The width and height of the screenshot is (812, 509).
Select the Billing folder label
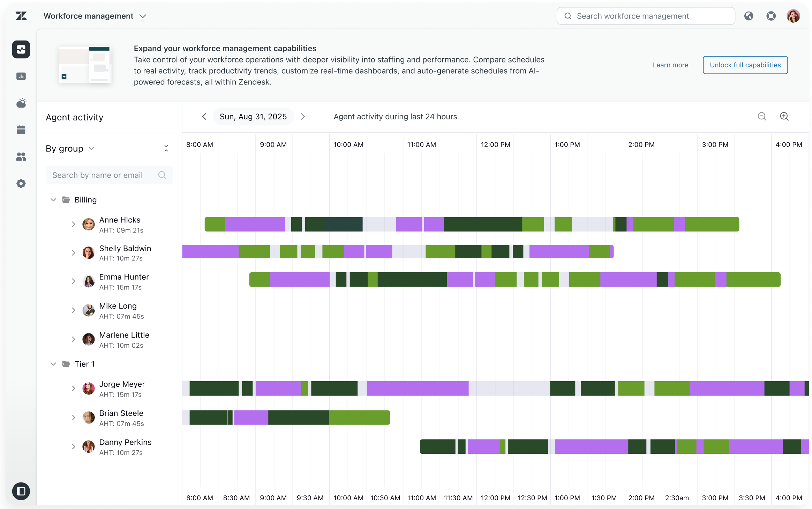[85, 200]
